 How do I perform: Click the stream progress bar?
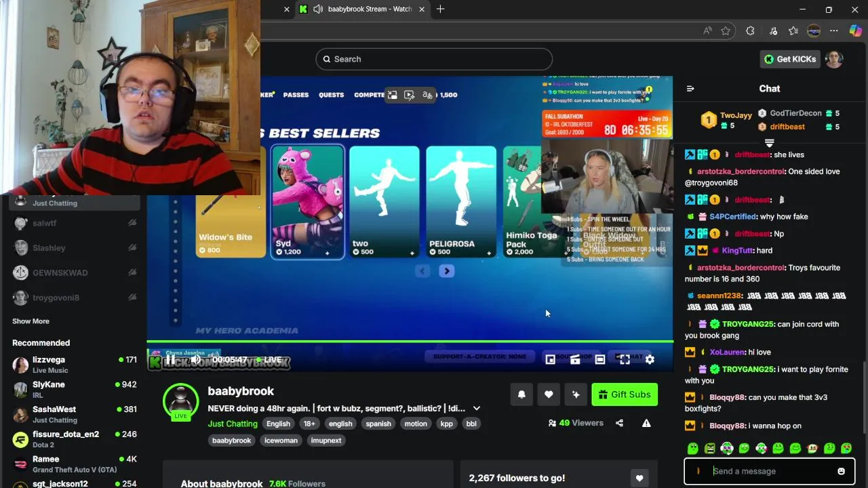click(x=410, y=342)
